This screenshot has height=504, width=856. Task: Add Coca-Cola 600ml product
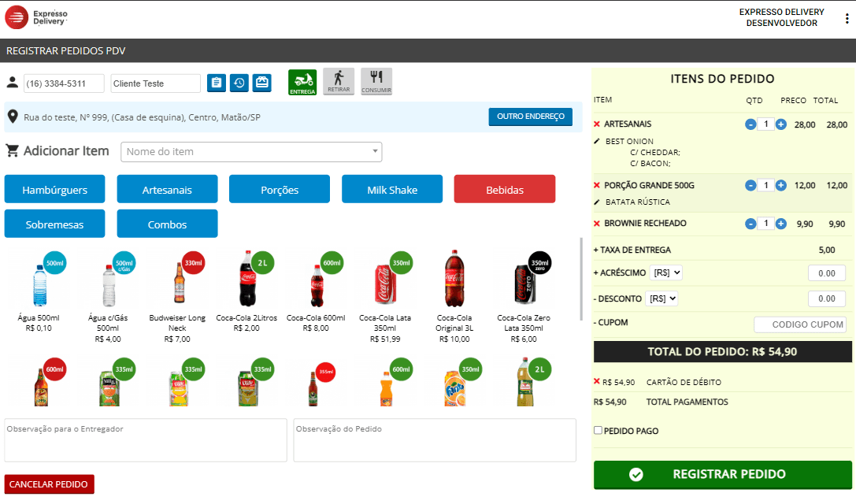(316, 292)
